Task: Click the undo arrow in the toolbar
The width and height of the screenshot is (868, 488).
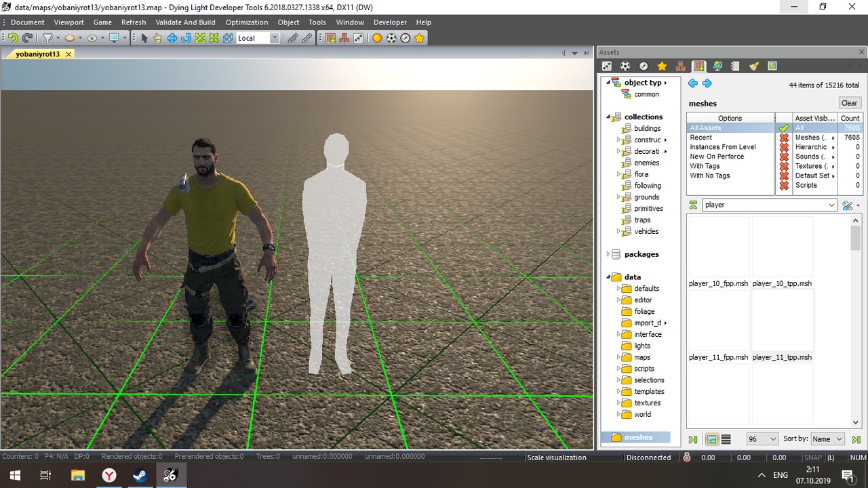Action: click(13, 38)
